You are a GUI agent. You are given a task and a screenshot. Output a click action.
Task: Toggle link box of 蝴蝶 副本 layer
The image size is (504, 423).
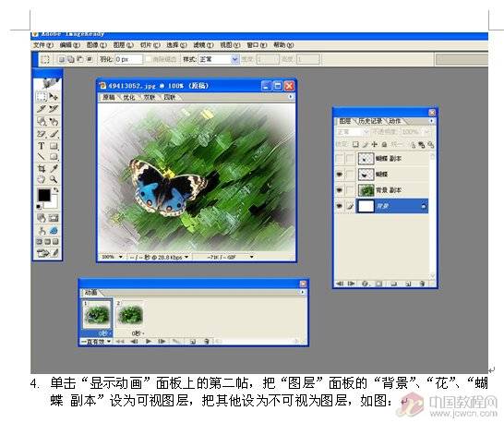coord(350,158)
